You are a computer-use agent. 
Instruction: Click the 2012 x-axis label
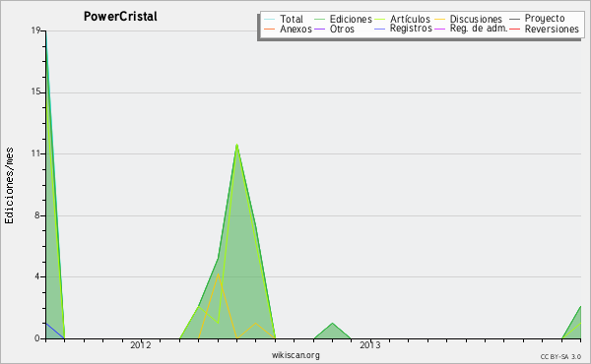141,345
